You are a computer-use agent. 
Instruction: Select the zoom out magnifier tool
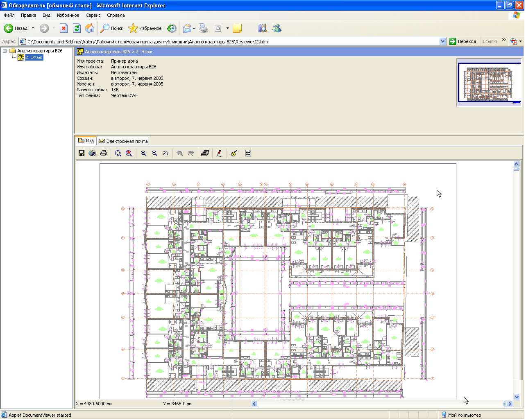pyautogui.click(x=154, y=154)
